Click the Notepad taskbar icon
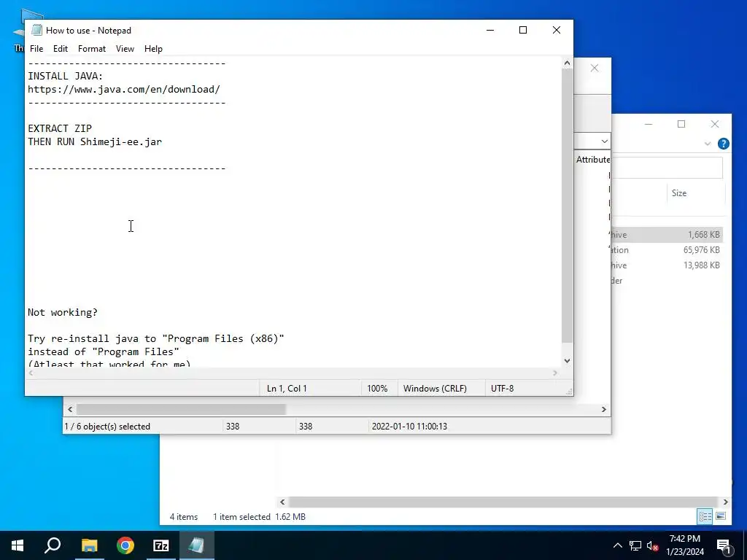747x560 pixels. pyautogui.click(x=197, y=545)
